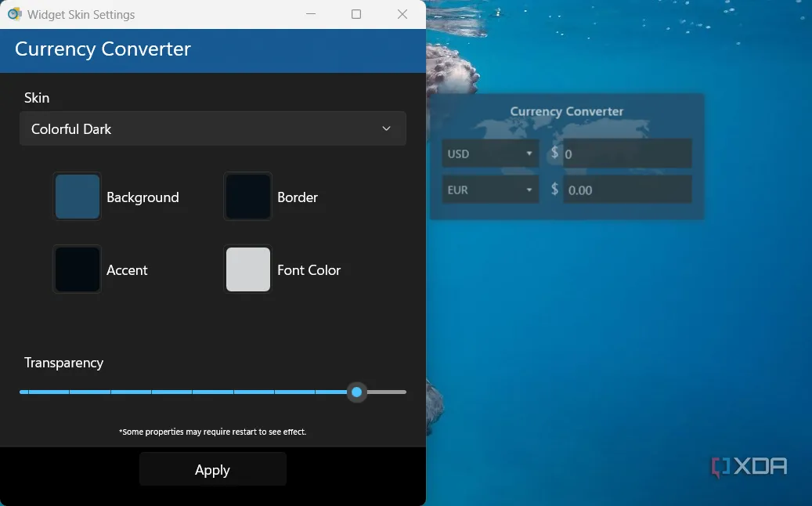
Task: Click the Background label text
Action: click(x=143, y=197)
